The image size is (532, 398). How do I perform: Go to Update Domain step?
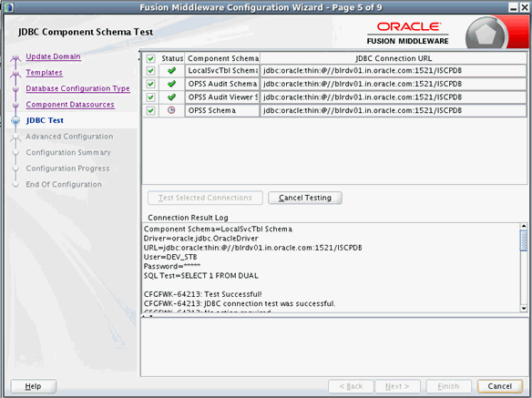(x=53, y=56)
